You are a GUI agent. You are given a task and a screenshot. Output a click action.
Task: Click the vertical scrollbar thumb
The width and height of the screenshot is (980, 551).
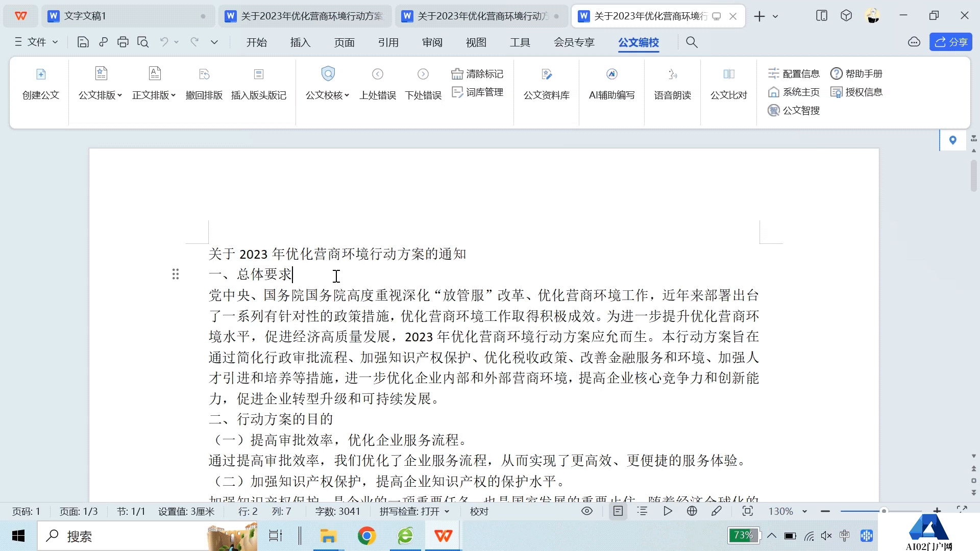coord(973,176)
